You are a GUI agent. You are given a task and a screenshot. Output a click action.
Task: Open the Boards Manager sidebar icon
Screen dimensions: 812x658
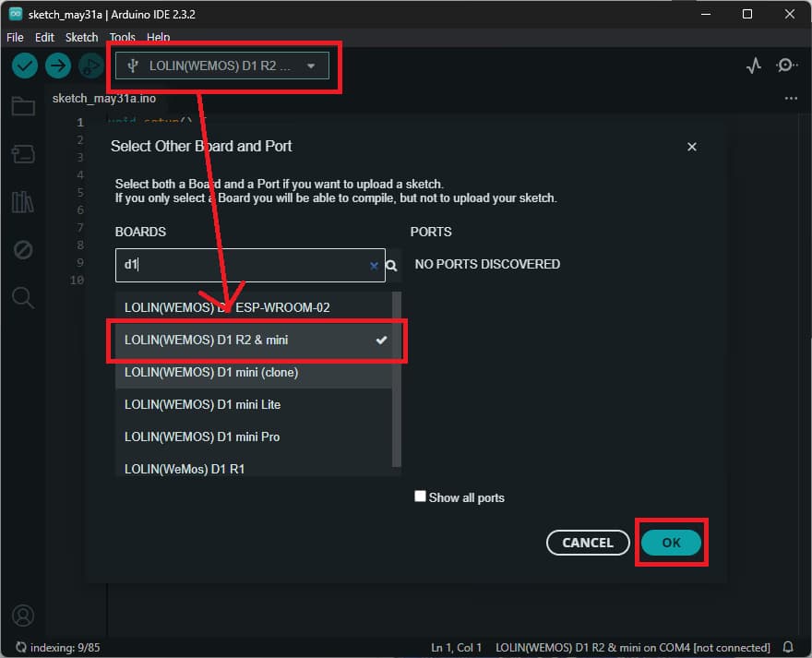pyautogui.click(x=23, y=154)
